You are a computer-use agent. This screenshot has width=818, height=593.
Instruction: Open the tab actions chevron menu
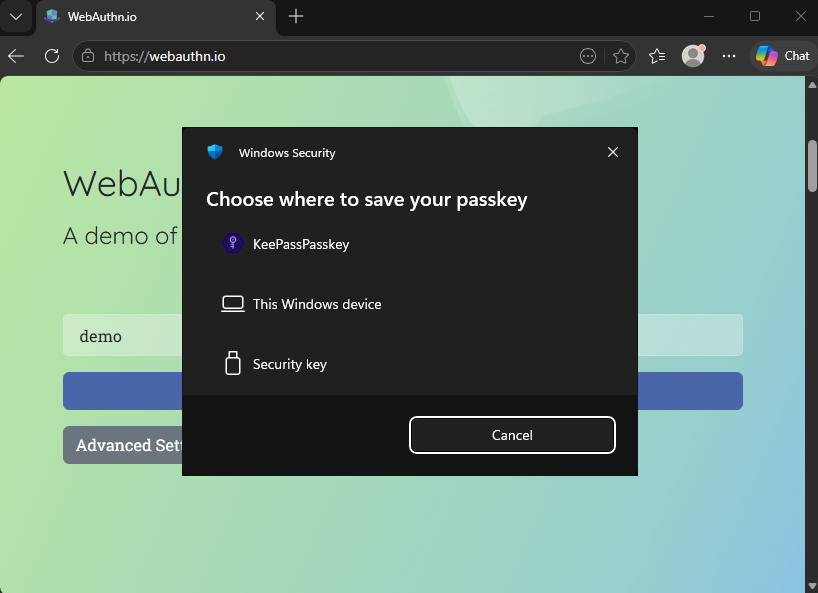coord(16,17)
